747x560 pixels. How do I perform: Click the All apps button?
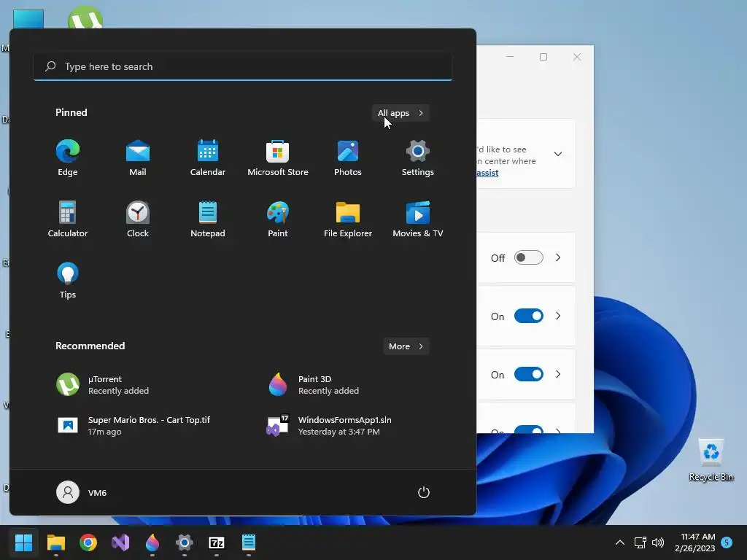tap(400, 113)
